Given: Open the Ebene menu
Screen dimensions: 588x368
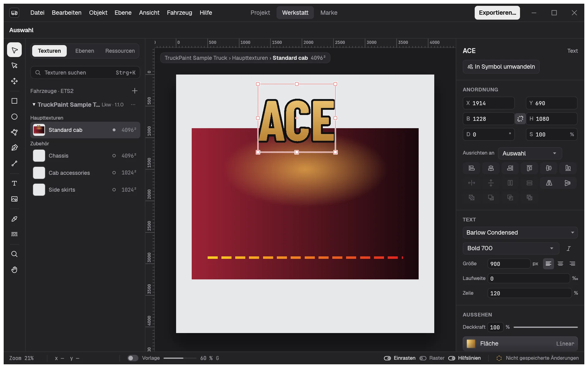Looking at the screenshot, I should click(x=123, y=13).
